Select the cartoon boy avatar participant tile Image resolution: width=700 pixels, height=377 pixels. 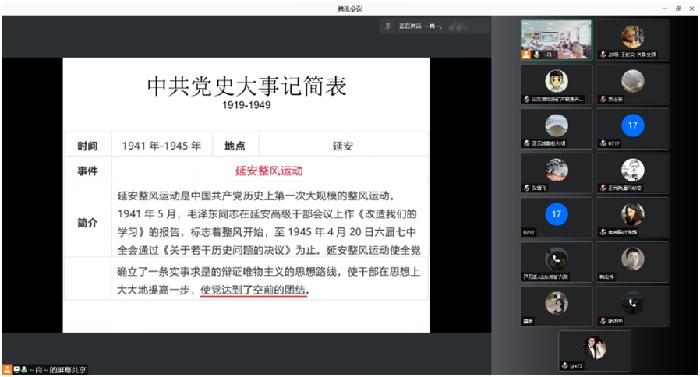(x=556, y=84)
